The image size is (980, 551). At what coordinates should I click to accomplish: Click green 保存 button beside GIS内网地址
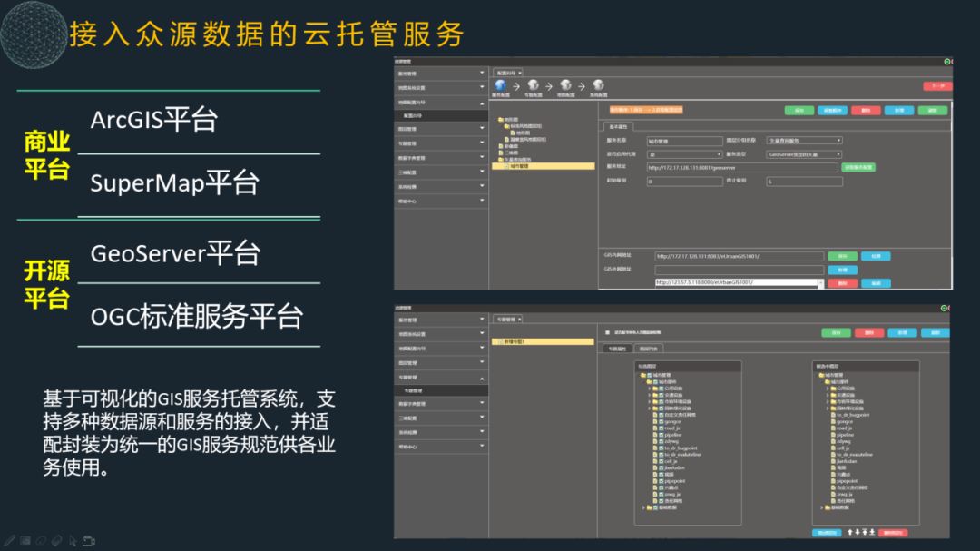842,256
